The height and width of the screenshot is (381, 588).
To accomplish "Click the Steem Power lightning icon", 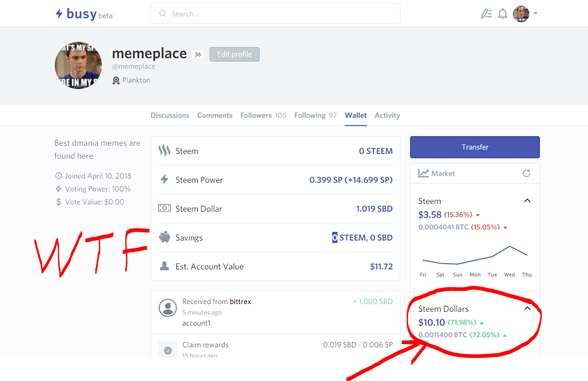I will tap(164, 180).
